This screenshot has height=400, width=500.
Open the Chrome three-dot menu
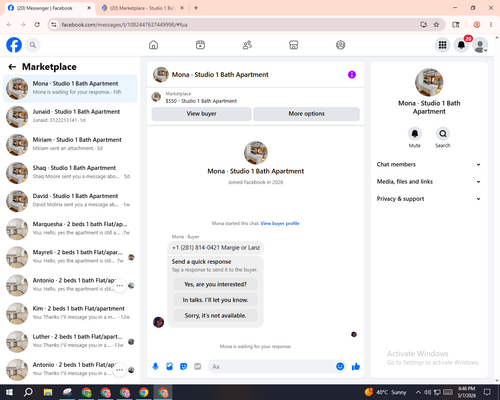(x=491, y=25)
